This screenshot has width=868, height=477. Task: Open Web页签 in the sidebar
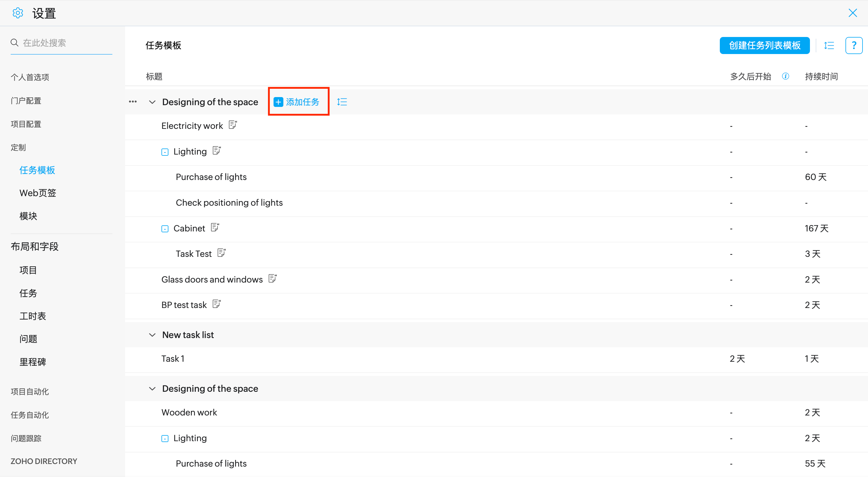[38, 193]
